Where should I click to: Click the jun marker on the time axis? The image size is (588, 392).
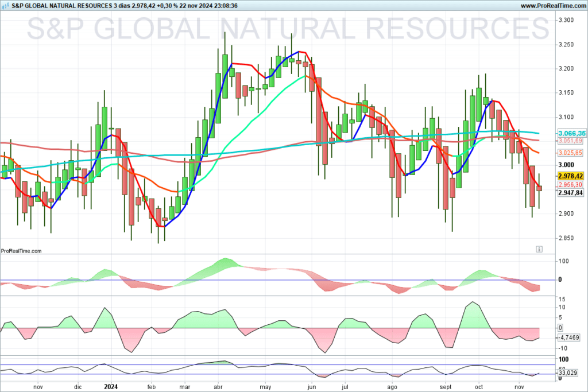(312, 387)
